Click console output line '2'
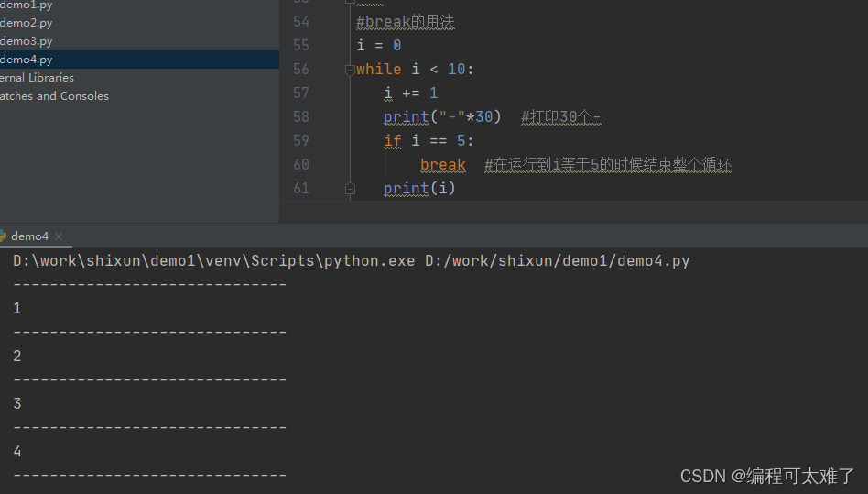The height and width of the screenshot is (494, 868). (17, 357)
